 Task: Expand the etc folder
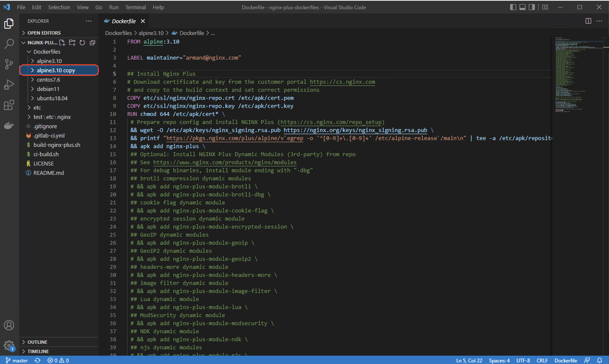click(x=59, y=108)
